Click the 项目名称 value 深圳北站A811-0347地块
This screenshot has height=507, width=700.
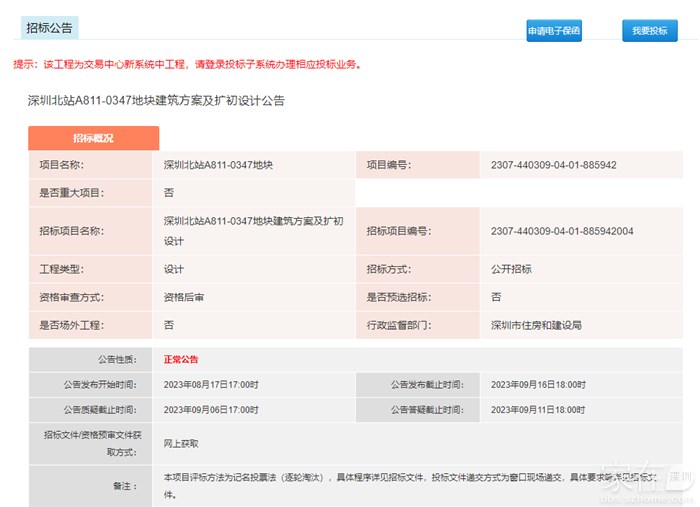(x=217, y=165)
